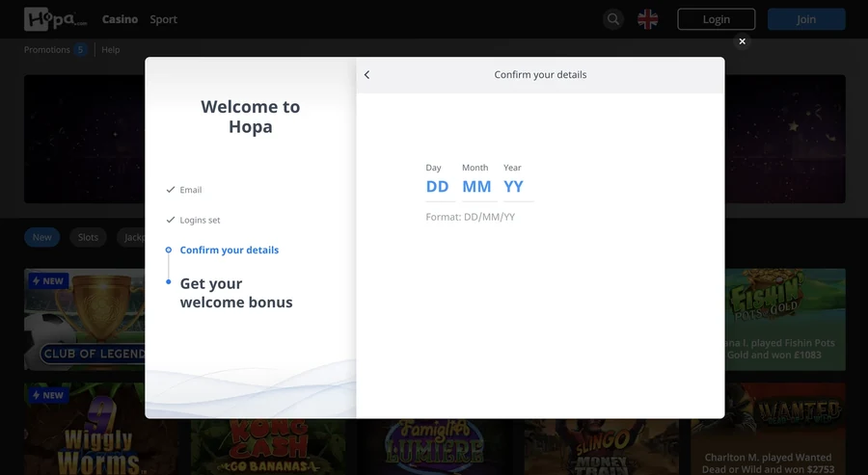Open the Help link

[x=110, y=50]
